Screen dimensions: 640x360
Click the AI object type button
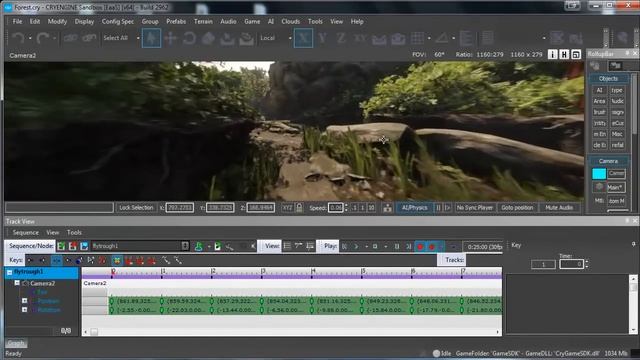pos(599,90)
